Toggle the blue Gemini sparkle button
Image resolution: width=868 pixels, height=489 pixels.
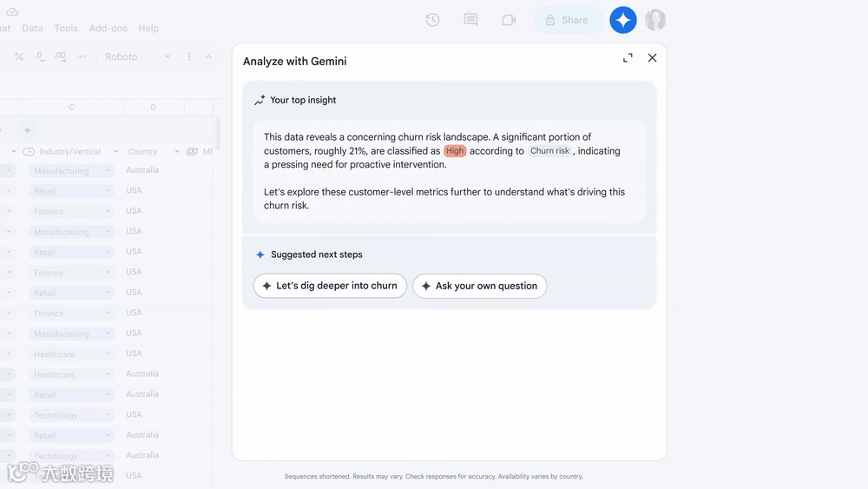tap(623, 20)
